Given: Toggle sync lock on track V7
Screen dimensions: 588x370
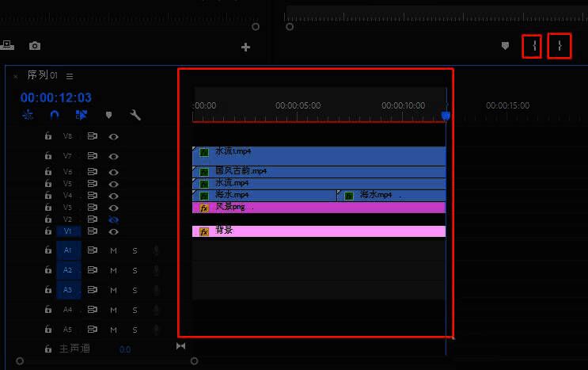Looking at the screenshot, I should (x=93, y=155).
